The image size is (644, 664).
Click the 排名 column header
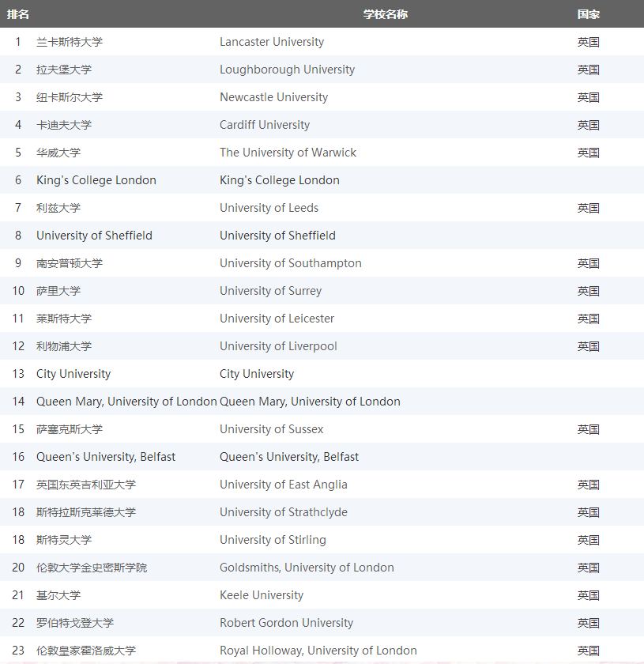click(x=18, y=14)
